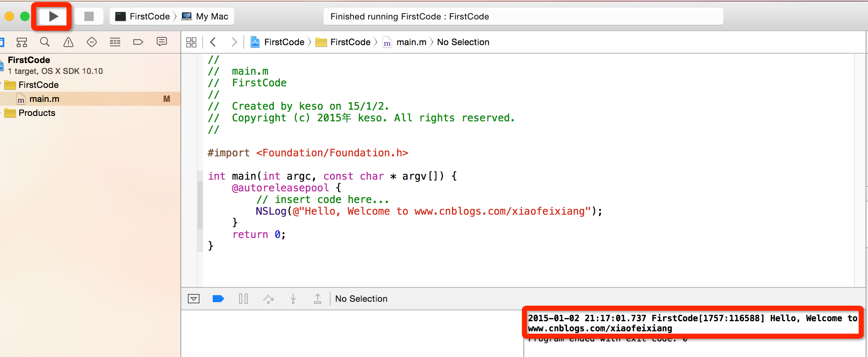The image size is (868, 357).
Task: Open the No Selection jump bar menu
Action: 463,42
